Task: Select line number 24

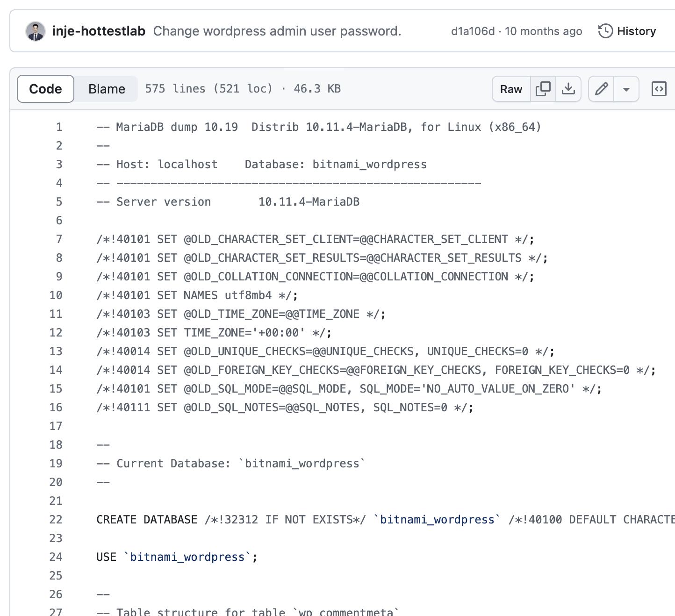Action: click(56, 557)
